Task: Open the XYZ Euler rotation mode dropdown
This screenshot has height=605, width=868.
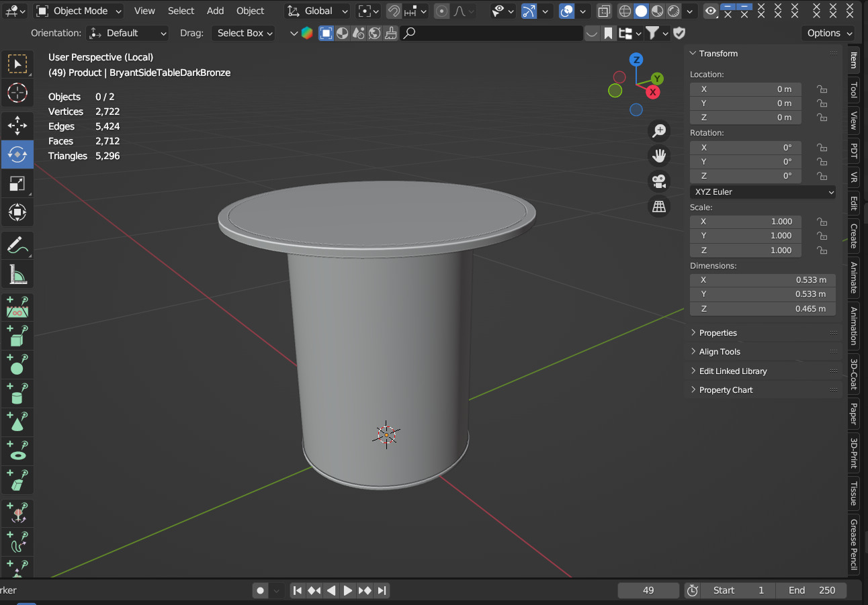Action: point(763,192)
